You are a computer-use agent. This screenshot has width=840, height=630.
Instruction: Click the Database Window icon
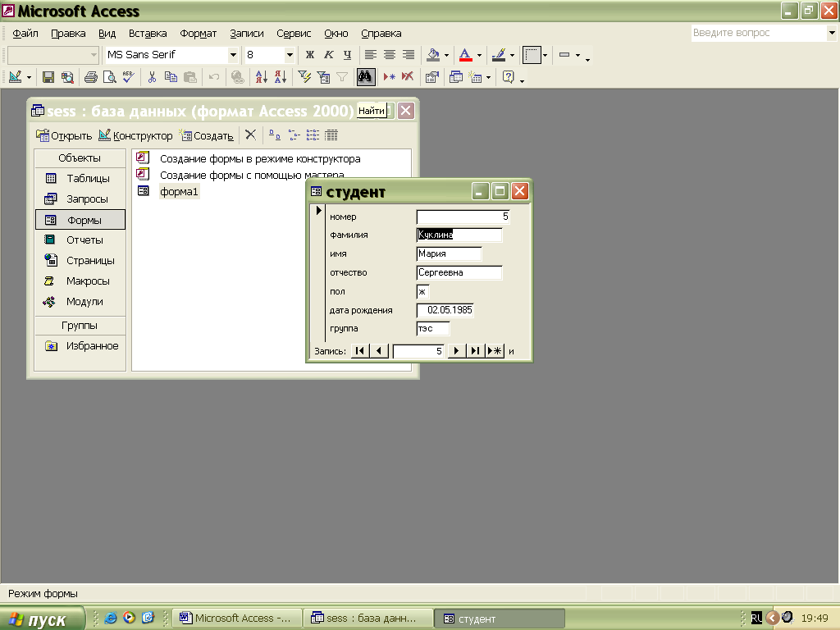click(x=456, y=78)
